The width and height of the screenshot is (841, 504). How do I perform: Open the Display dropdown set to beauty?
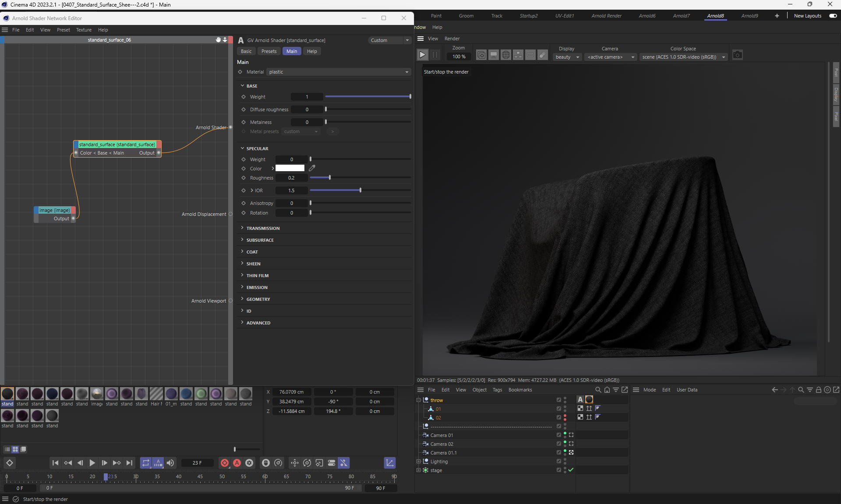[x=567, y=57]
